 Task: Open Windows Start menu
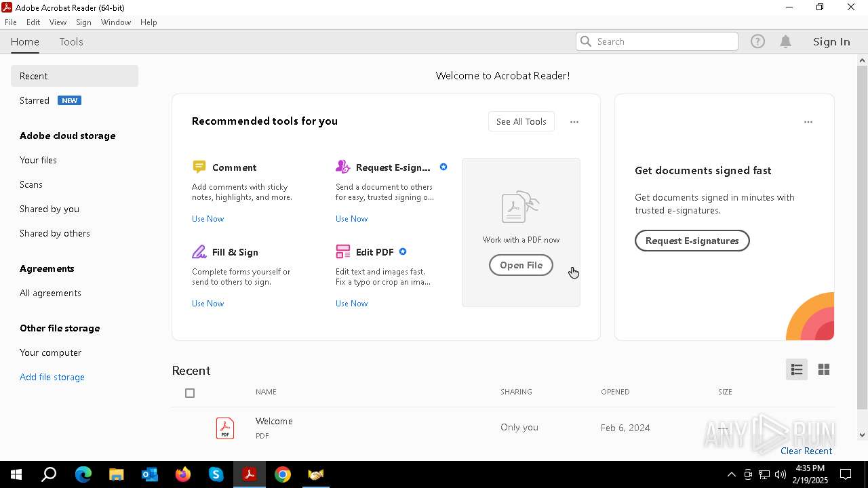[x=16, y=474]
